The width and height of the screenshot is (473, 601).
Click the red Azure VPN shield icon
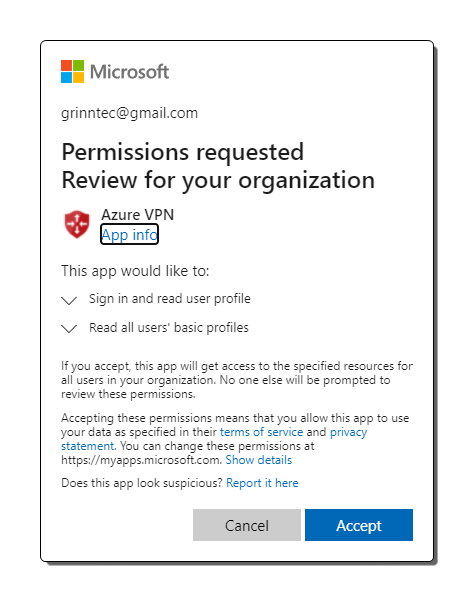(77, 224)
